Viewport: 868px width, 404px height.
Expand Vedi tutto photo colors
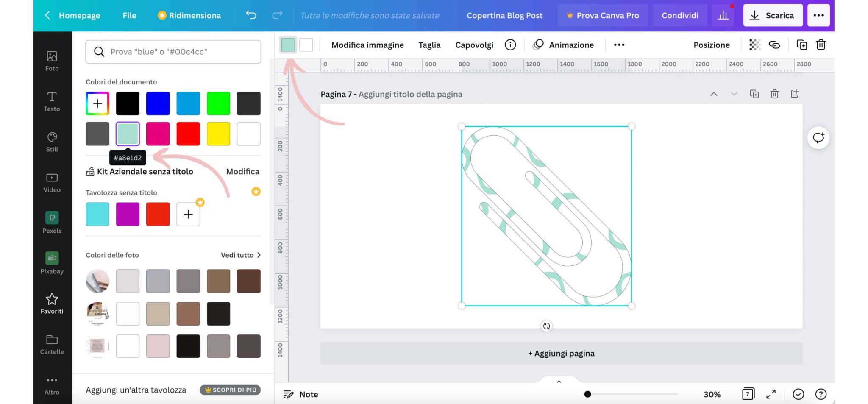tap(240, 255)
